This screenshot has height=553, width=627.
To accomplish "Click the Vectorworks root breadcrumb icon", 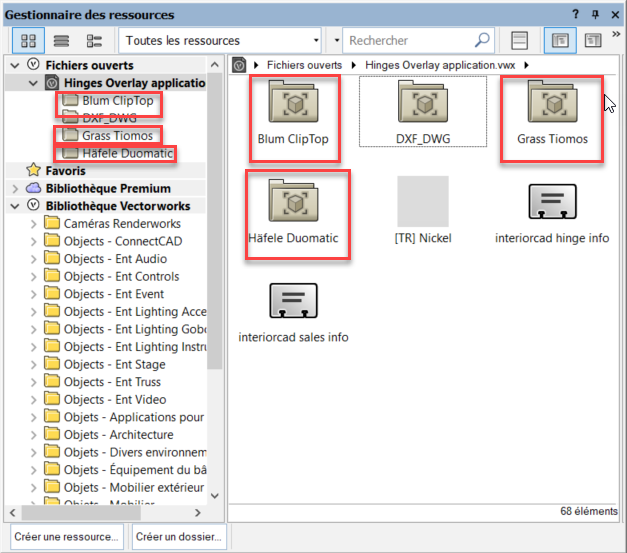I will (x=239, y=65).
